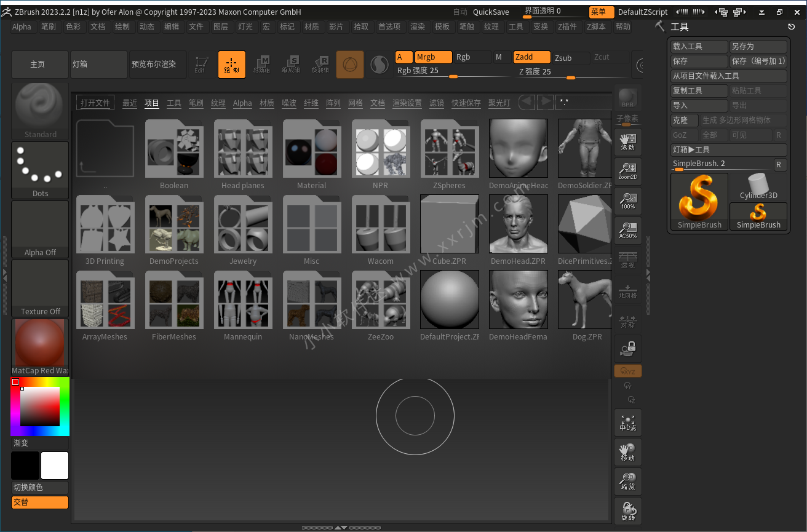This screenshot has width=807, height=532.
Task: Open the Alpha Off selector
Action: pyautogui.click(x=40, y=229)
